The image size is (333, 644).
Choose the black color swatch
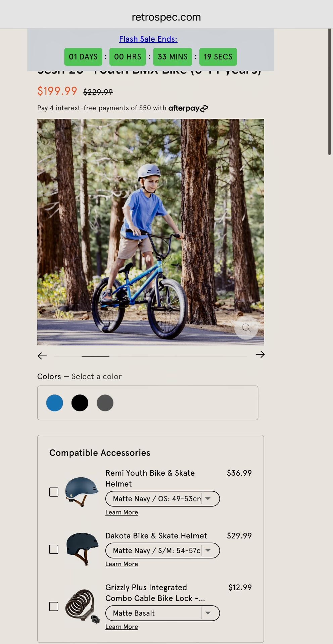(x=80, y=403)
